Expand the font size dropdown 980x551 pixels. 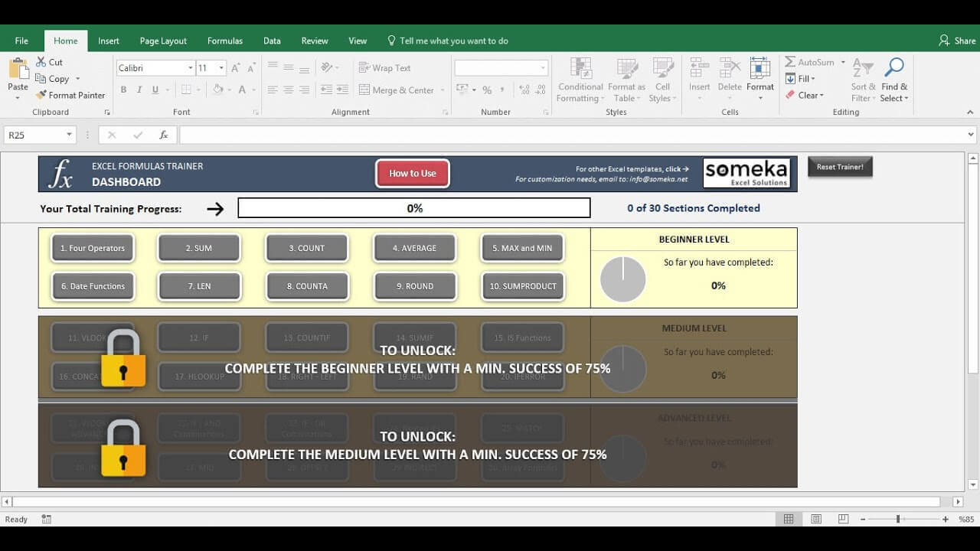[222, 67]
